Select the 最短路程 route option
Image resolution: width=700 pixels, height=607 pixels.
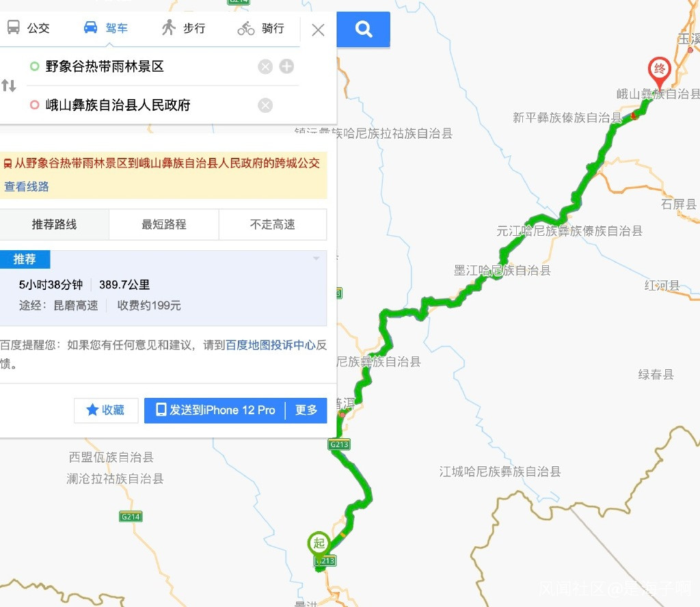pos(164,224)
